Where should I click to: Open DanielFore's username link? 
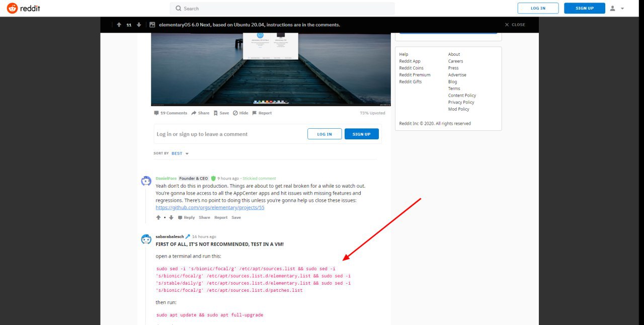coord(166,179)
